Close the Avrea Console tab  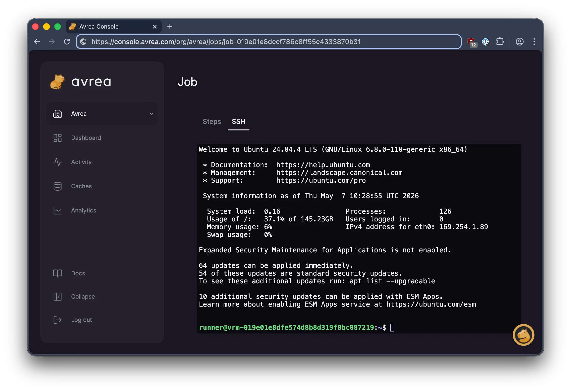tap(155, 27)
